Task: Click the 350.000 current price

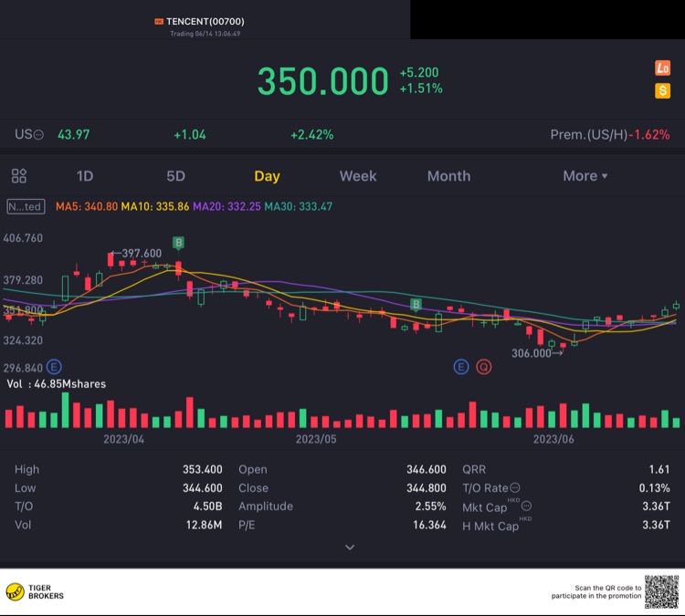Action: (322, 81)
